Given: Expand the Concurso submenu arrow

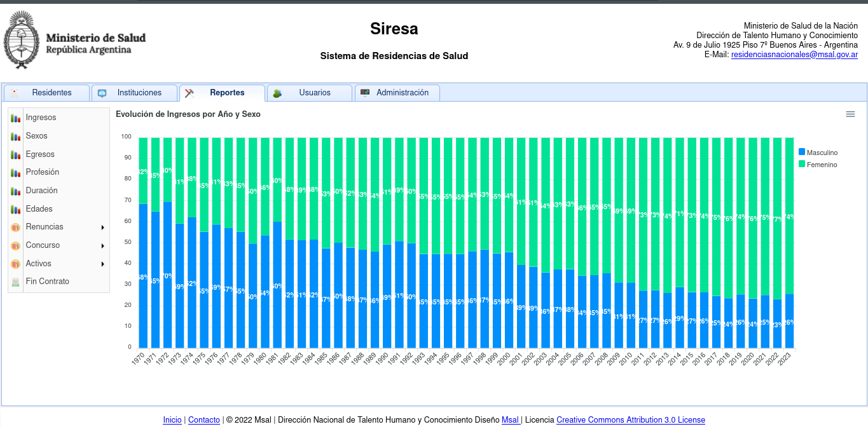Looking at the screenshot, I should click(x=102, y=246).
